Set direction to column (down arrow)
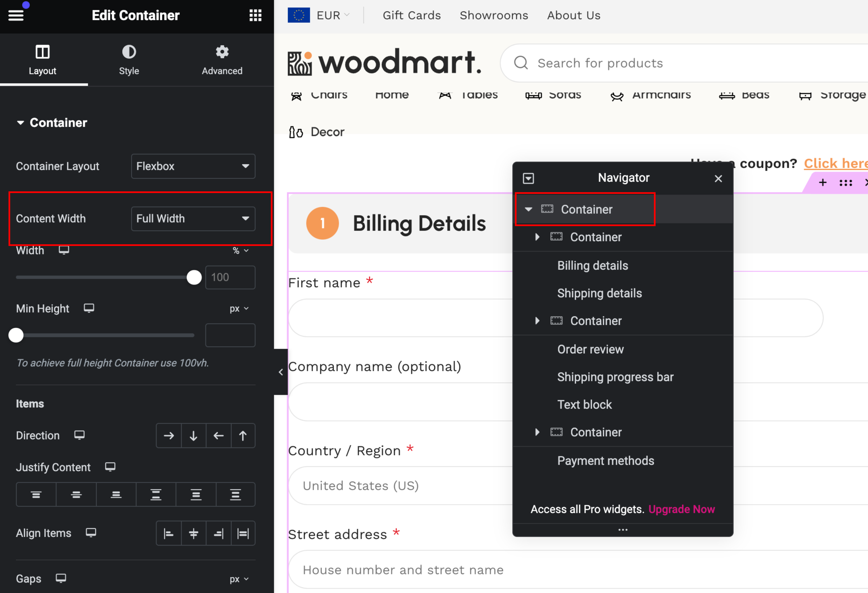The height and width of the screenshot is (593, 868). point(193,435)
